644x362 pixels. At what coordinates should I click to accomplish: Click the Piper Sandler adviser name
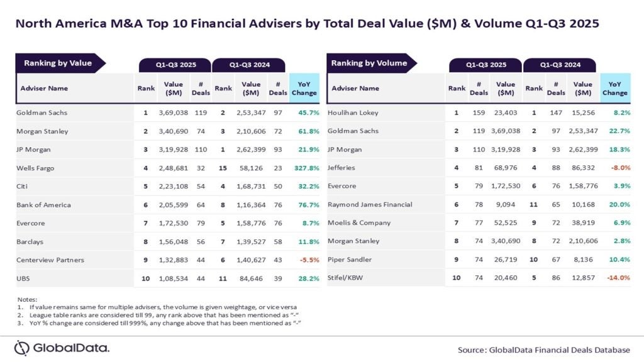coord(350,260)
